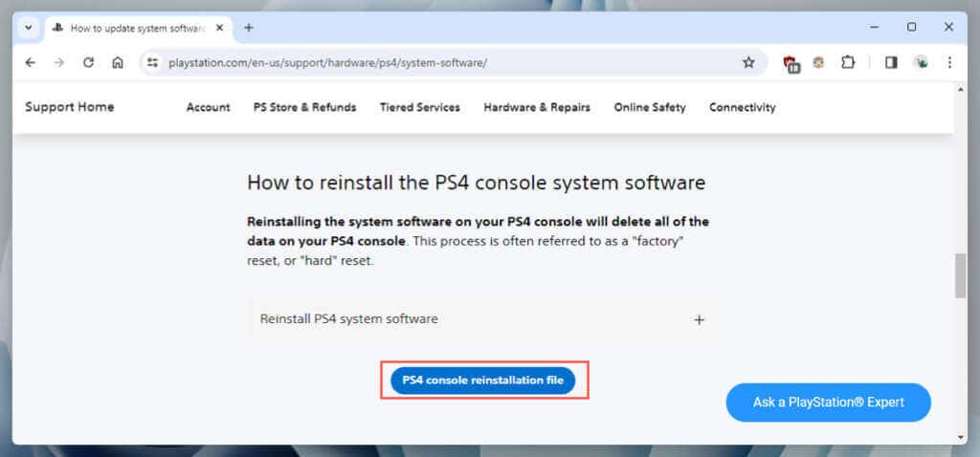Screen dimensions: 980x457
Task: Open tab search dropdown arrow
Action: pyautogui.click(x=28, y=28)
